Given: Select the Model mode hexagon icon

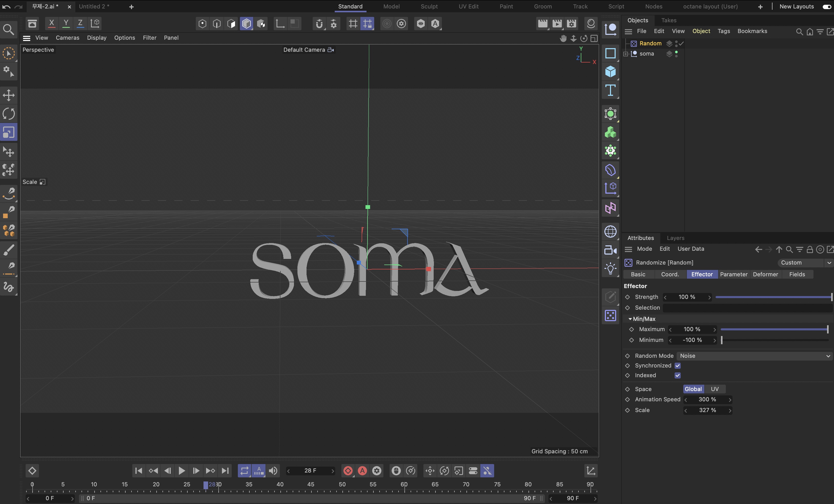Looking at the screenshot, I should [x=246, y=23].
